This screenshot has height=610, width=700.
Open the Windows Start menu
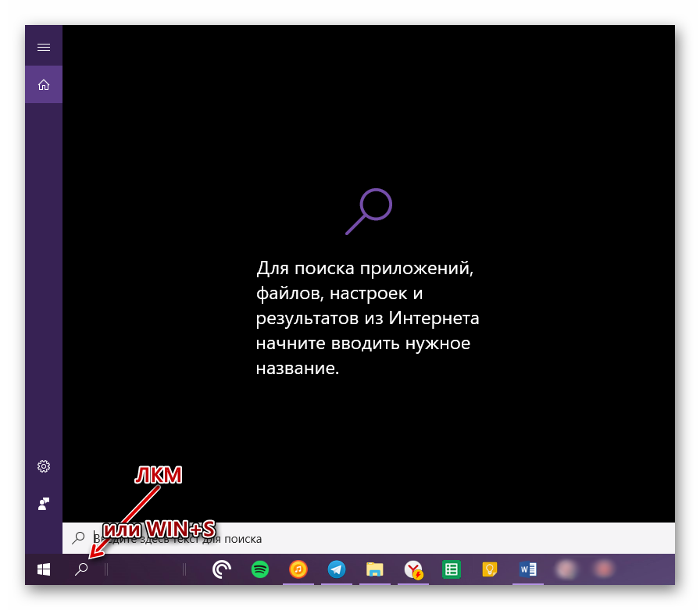pyautogui.click(x=44, y=570)
